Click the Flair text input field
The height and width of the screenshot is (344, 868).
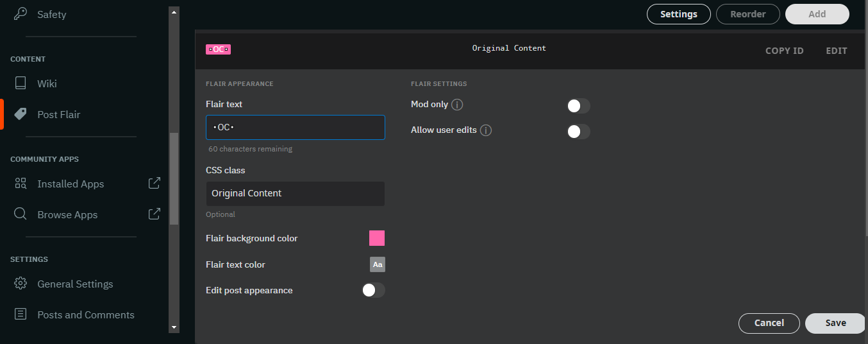coord(296,127)
